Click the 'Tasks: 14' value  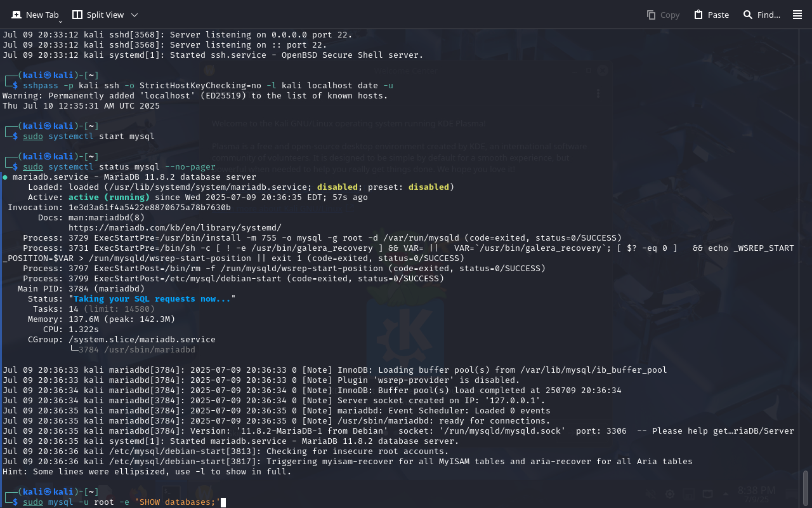[74, 309]
